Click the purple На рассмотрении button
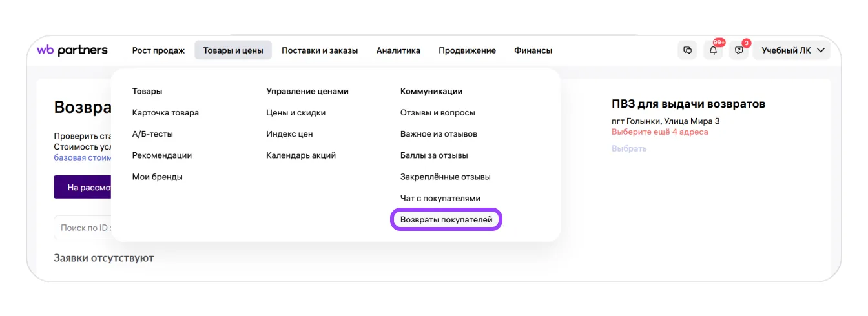Viewport: 868px width, 316px height. coord(83,188)
